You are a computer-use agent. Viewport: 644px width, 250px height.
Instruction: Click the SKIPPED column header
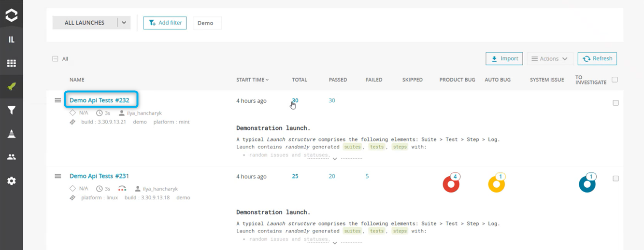[x=413, y=80]
